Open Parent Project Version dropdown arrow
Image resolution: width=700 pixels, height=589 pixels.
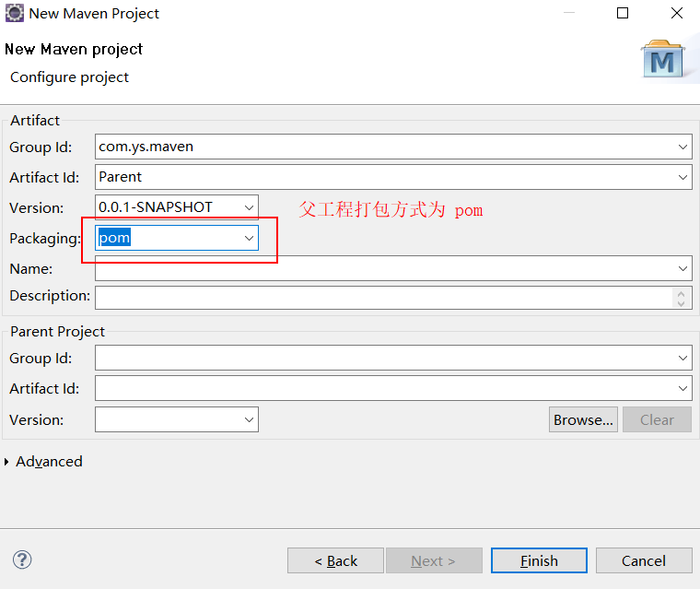249,419
